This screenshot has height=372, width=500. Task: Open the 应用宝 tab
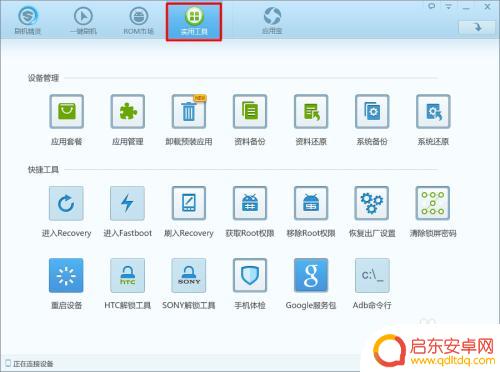[x=272, y=21]
